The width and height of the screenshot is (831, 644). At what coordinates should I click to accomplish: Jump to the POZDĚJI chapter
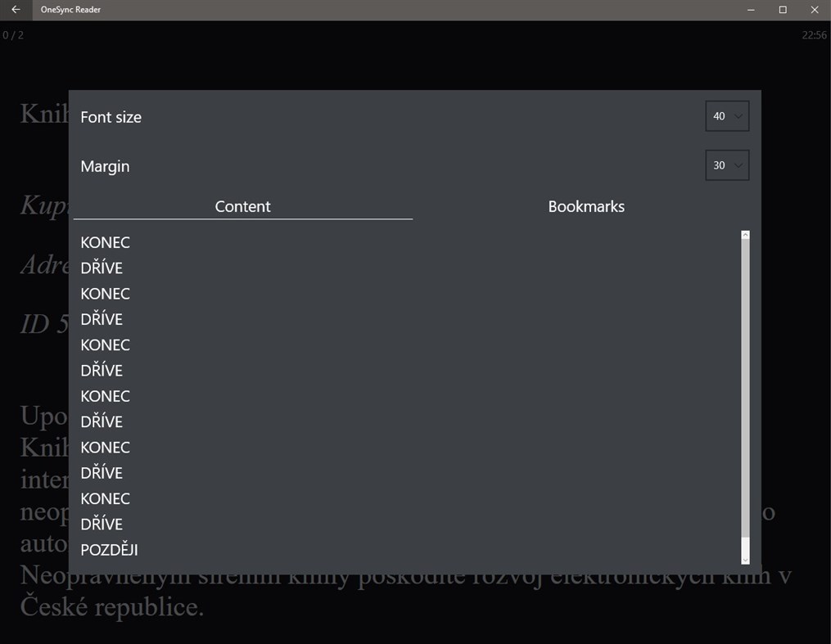tap(109, 549)
